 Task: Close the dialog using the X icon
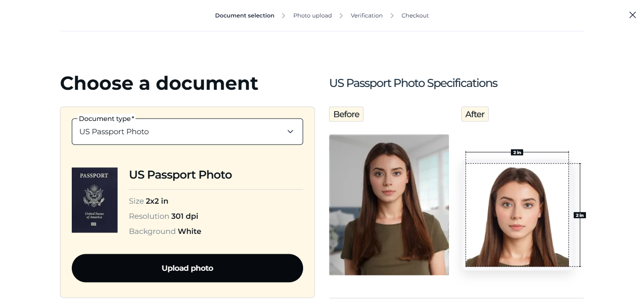pos(632,15)
